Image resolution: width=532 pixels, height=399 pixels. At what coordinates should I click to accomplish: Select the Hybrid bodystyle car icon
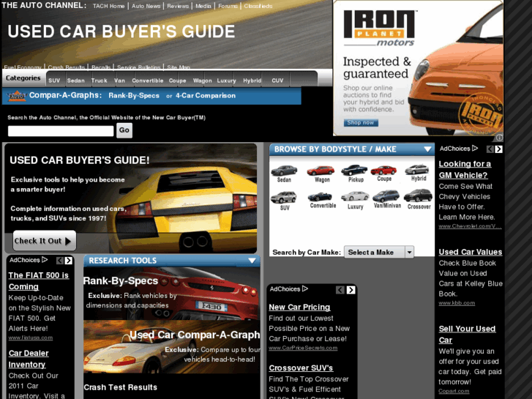[x=417, y=169]
